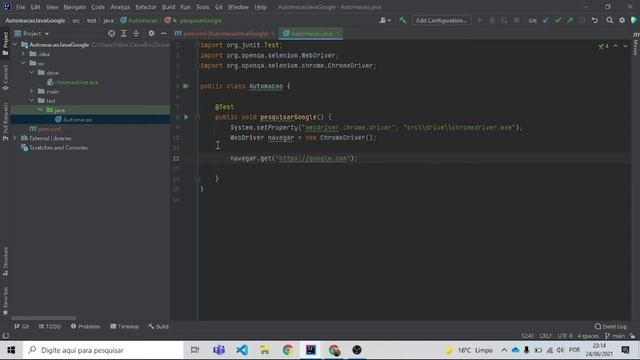Open the Terminal tool window

point(124,327)
